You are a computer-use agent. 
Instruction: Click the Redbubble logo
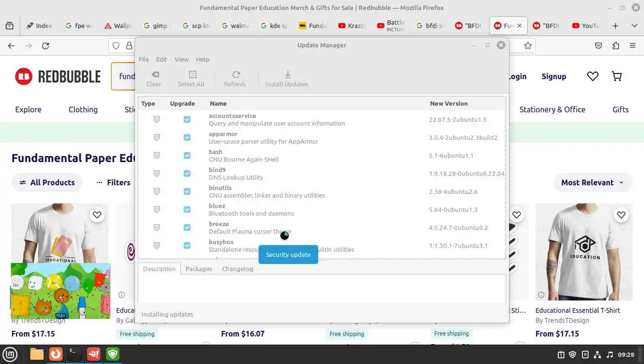(x=58, y=76)
